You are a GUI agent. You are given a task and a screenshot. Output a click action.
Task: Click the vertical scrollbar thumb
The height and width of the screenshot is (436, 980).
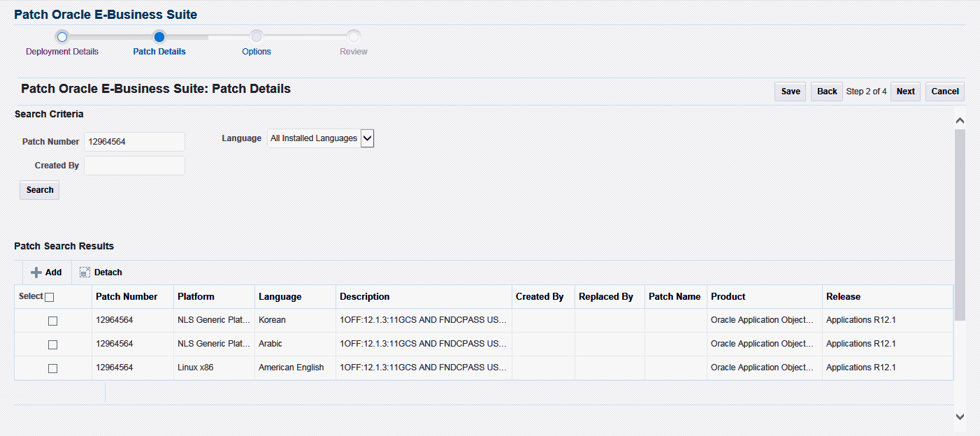tap(960, 225)
